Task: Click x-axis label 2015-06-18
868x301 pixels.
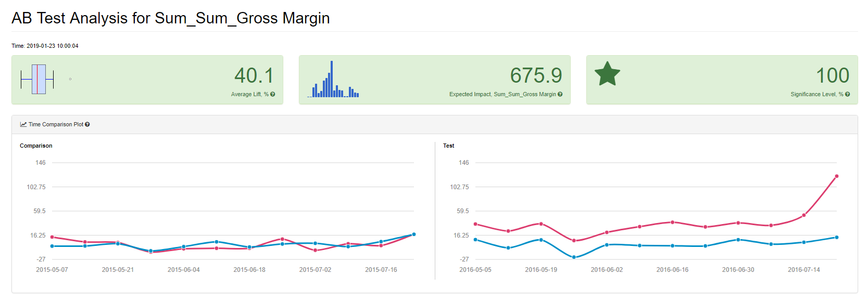Action: [249, 270]
